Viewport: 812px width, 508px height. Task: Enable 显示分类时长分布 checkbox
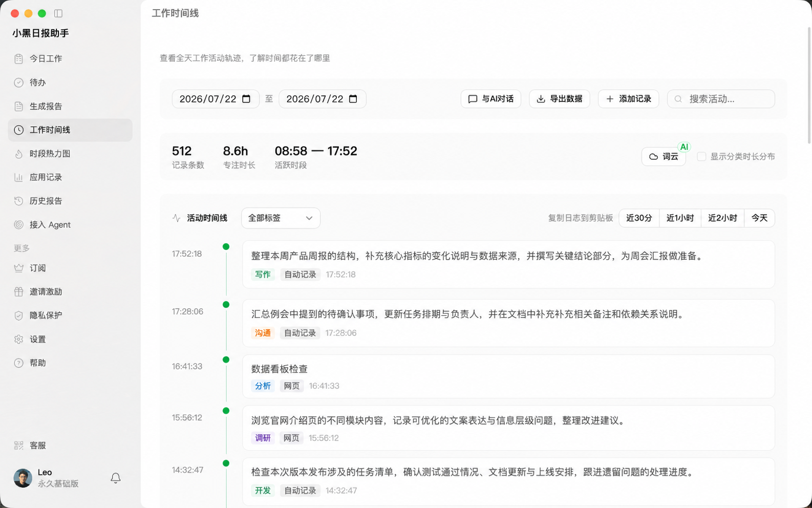click(x=701, y=157)
